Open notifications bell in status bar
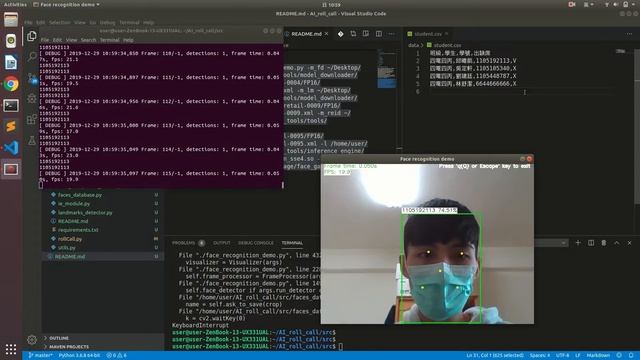The height and width of the screenshot is (360, 640). coord(631,356)
